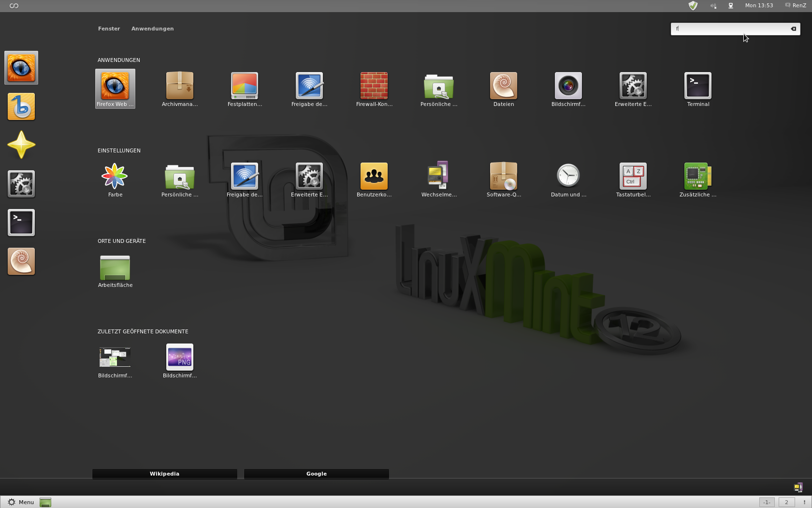812x508 pixels.
Task: Launch Firefox from the left dock
Action: (21, 68)
